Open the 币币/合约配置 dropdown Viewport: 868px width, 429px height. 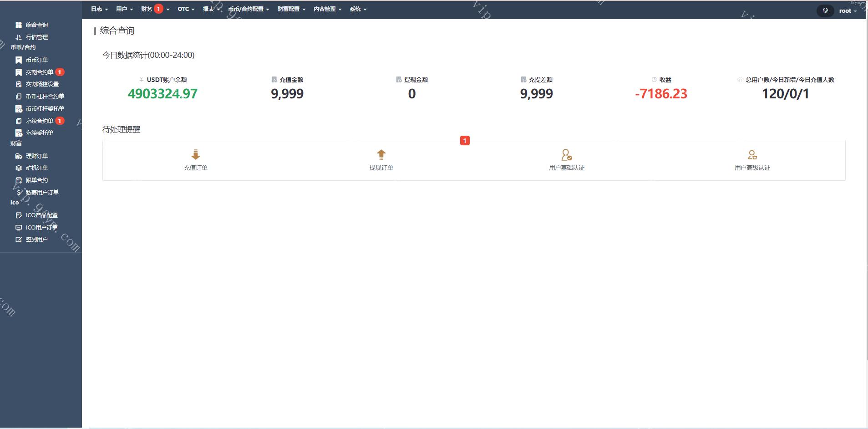(x=249, y=9)
